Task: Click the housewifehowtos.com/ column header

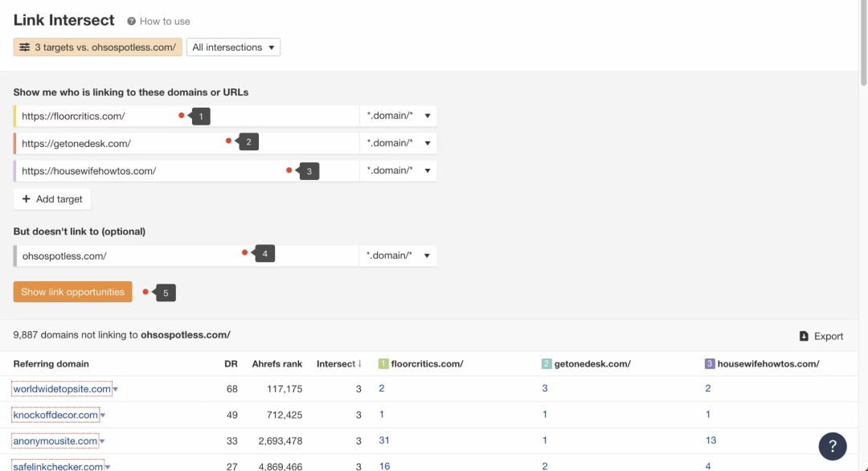Action: click(768, 363)
